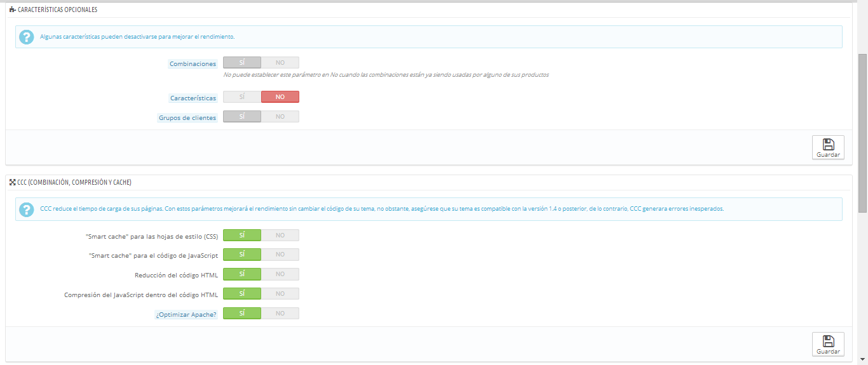Click the Compresión del JavaScript label

(x=141, y=295)
